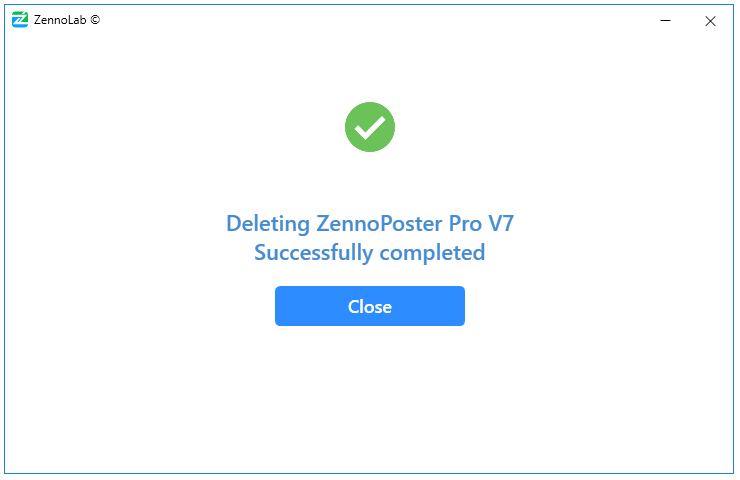This screenshot has width=740, height=480.
Task: Minimize the ZennoLab uninstaller window
Action: pyautogui.click(x=665, y=20)
